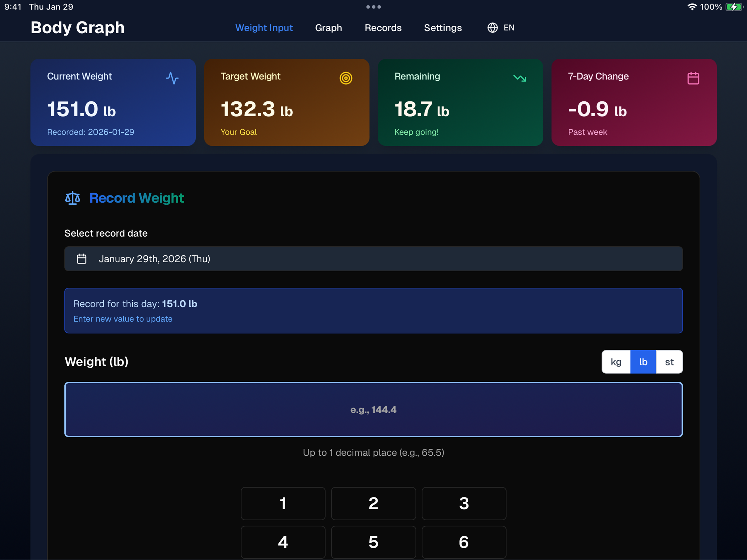Open the Weight Input tab
This screenshot has width=747, height=560.
point(264,28)
